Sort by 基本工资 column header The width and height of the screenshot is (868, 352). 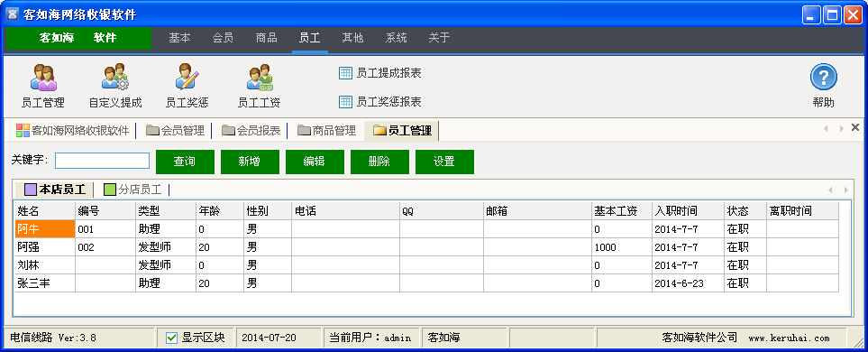pos(622,211)
